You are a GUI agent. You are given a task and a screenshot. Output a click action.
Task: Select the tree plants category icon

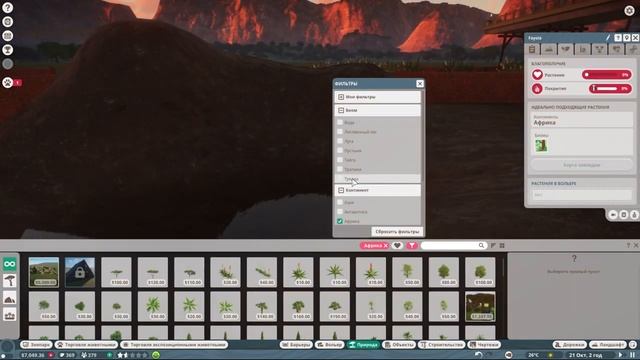pos(9,281)
